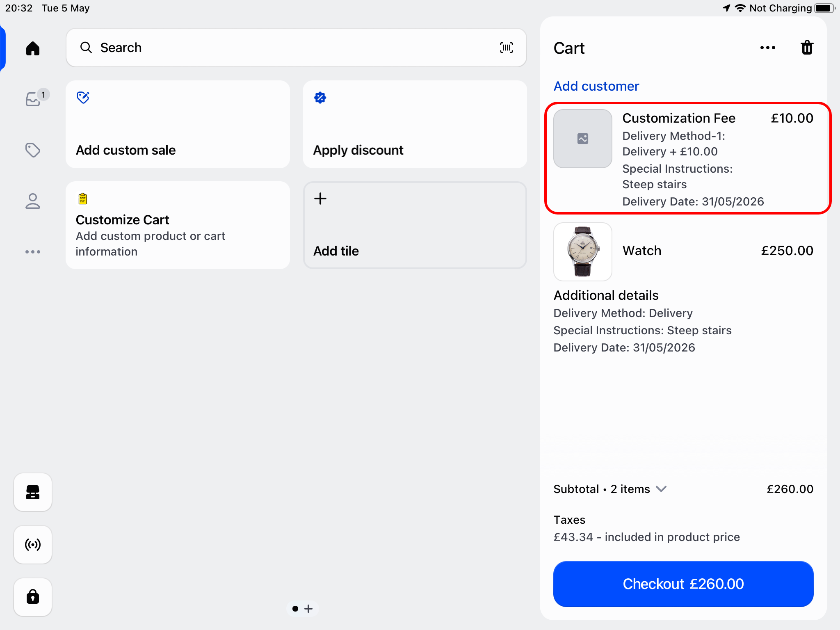Tap 'Delivery Method: Delivery' detail line
Viewport: 840px width, 630px height.
tap(623, 313)
